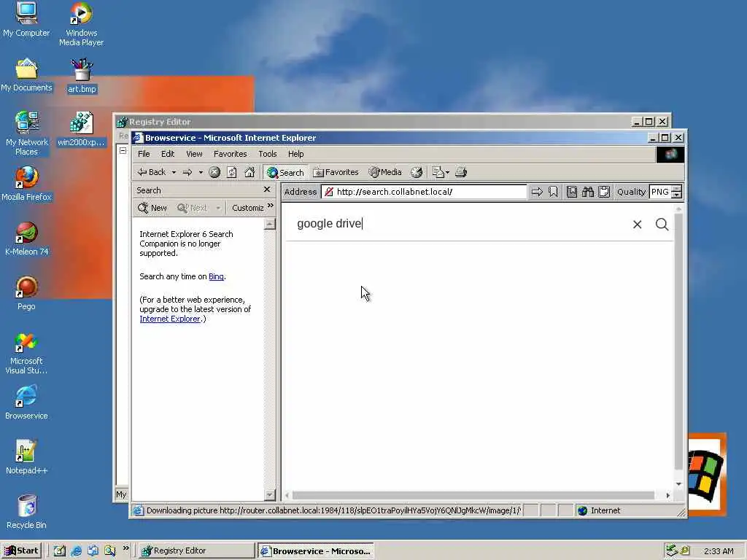Screen dimensions: 747x560
Task: Open the Start menu
Action: pyautogui.click(x=21, y=551)
